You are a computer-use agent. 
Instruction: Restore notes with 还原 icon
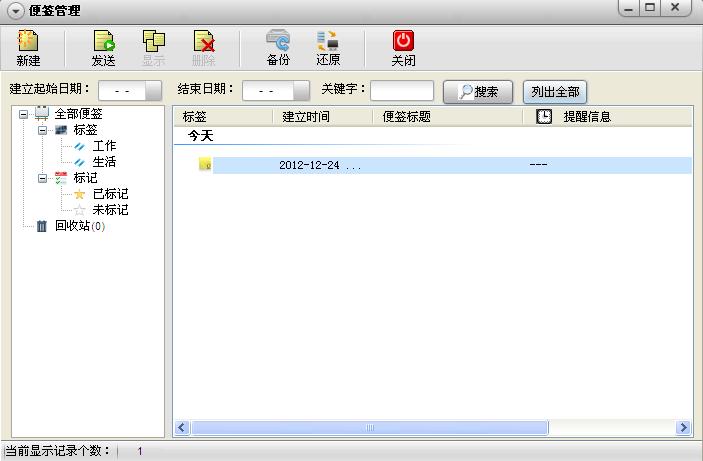328,40
